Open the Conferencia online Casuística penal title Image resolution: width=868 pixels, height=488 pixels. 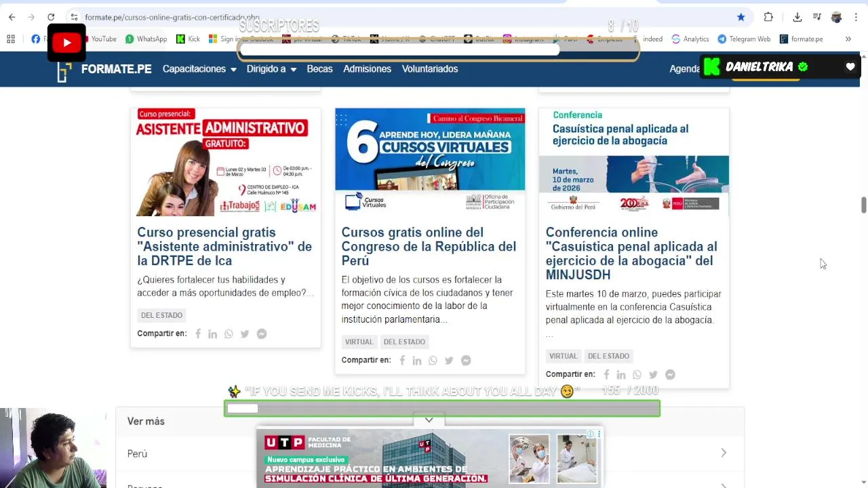[x=631, y=253]
